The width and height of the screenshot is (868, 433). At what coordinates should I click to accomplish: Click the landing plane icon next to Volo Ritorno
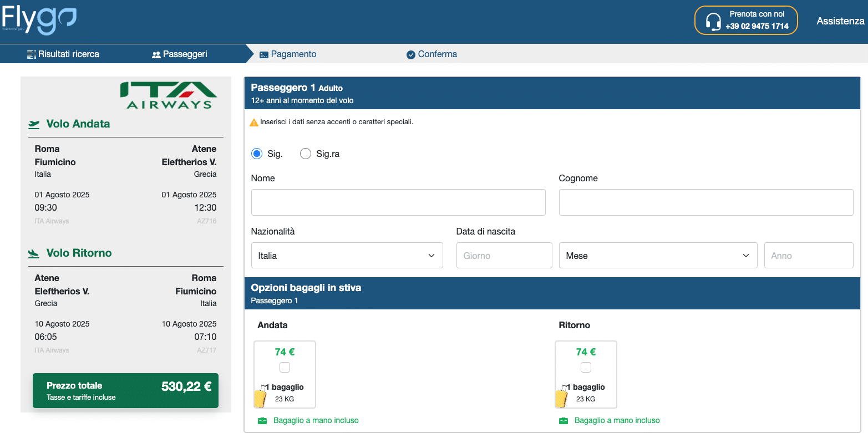pos(34,253)
